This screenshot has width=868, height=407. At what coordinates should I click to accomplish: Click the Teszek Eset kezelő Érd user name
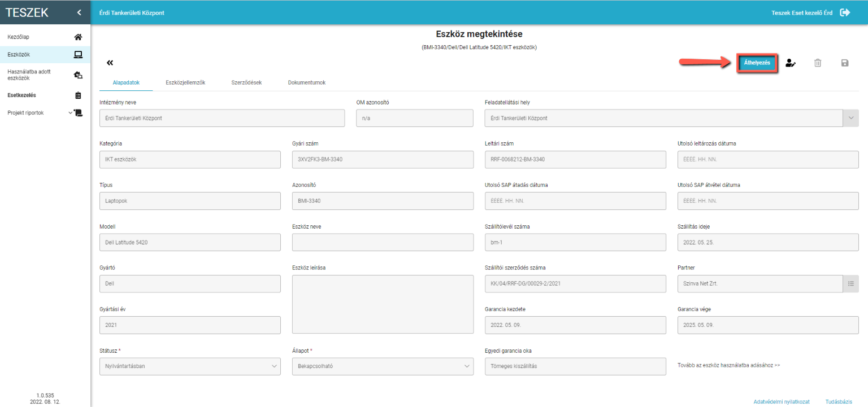click(802, 12)
